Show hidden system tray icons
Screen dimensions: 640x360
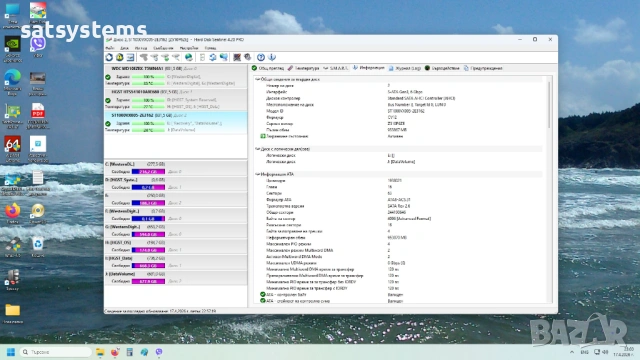click(572, 352)
